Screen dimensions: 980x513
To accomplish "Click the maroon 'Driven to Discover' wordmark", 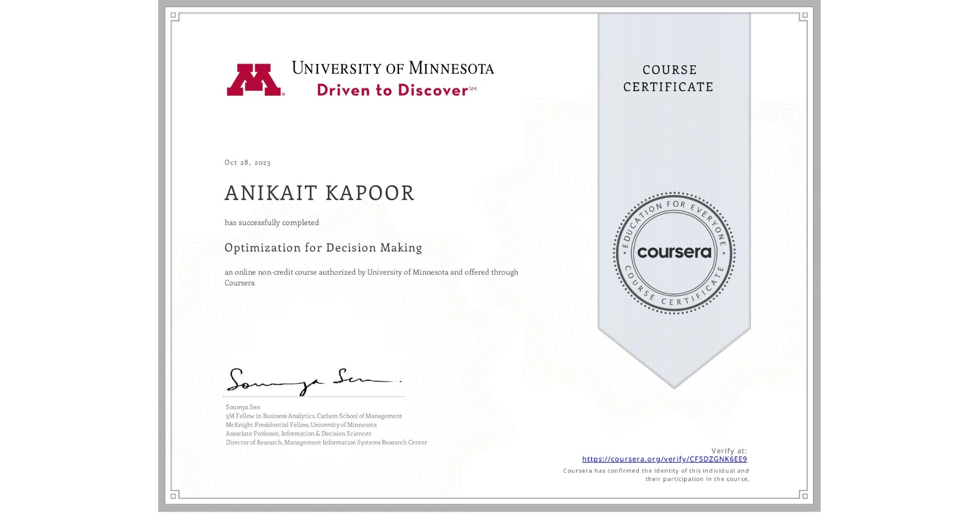I will point(392,90).
